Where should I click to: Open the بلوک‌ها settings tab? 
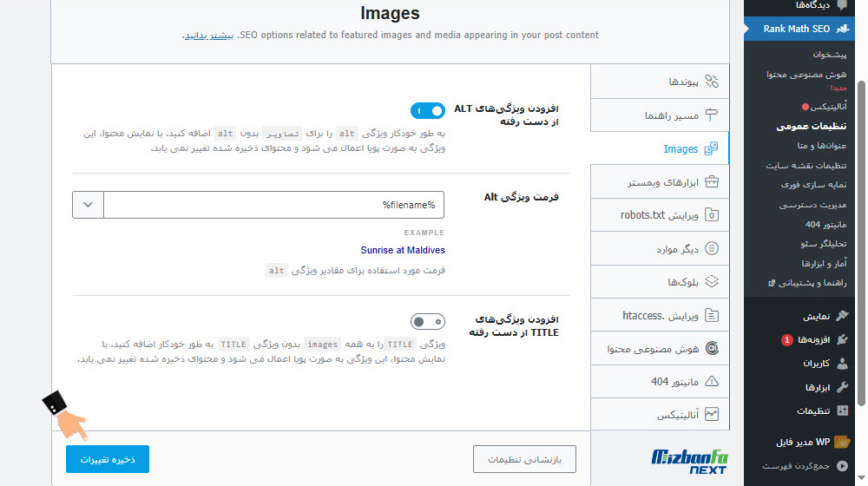click(x=660, y=282)
